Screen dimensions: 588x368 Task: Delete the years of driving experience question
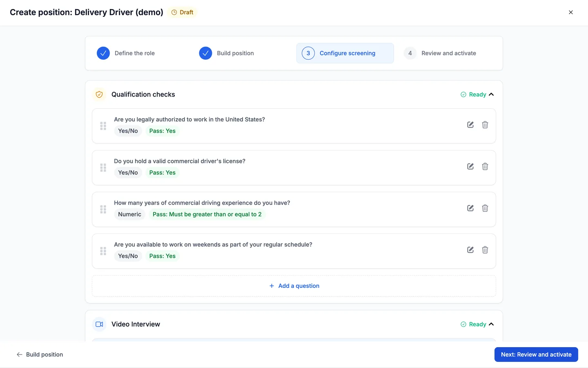[485, 208]
